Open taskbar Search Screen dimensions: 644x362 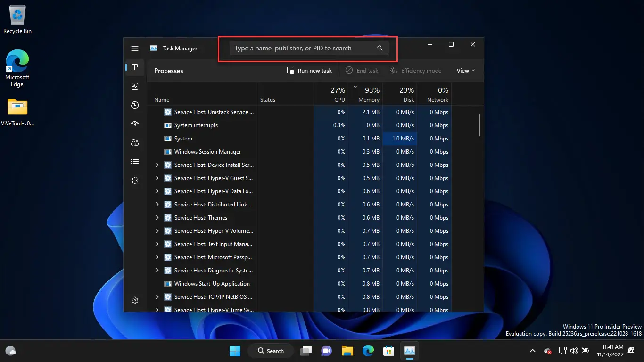click(x=271, y=351)
